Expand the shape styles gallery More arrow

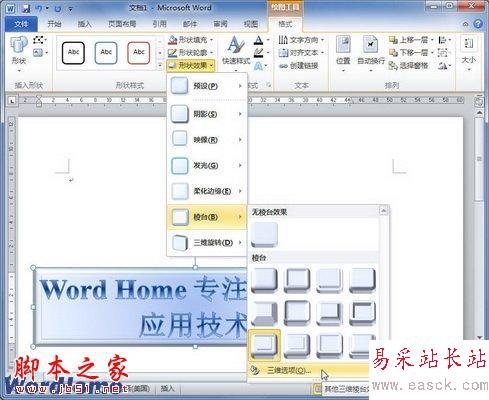160,65
